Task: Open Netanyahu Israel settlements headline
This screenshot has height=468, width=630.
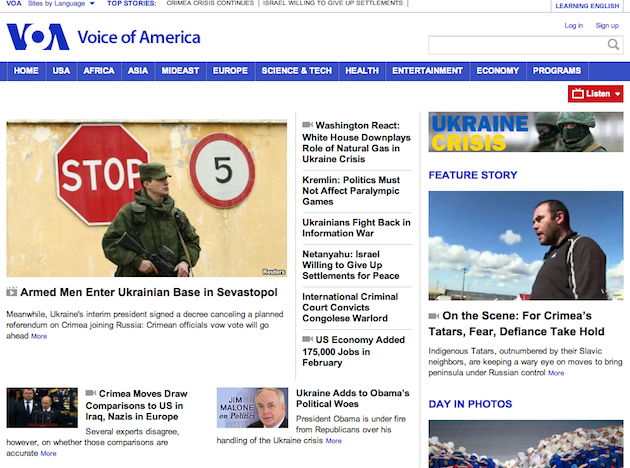Action: click(x=351, y=265)
